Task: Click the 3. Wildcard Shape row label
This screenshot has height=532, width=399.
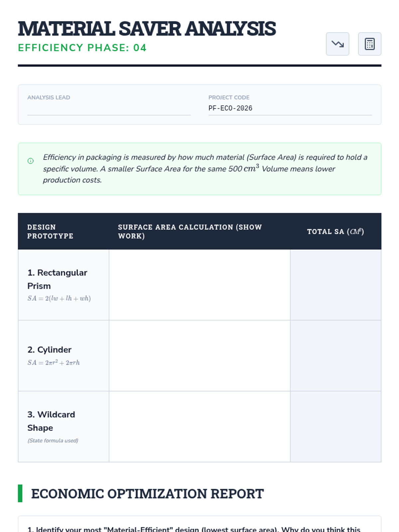Action: tap(51, 421)
